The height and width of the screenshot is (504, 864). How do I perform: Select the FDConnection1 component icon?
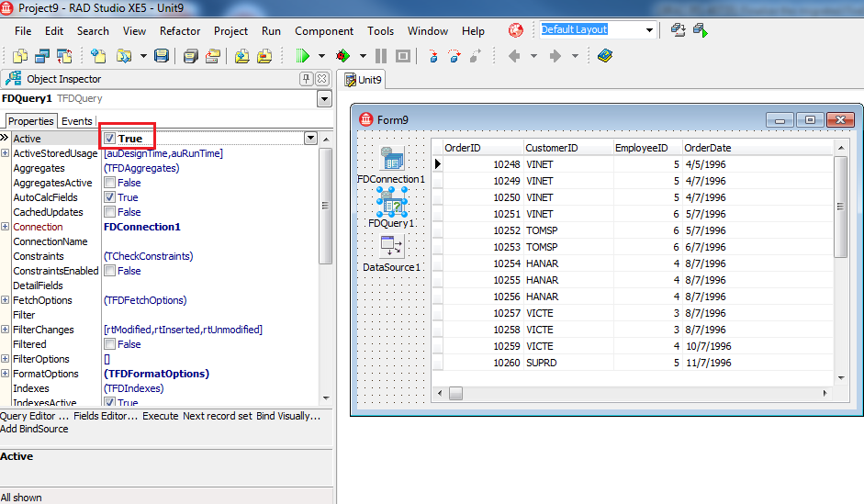pos(392,158)
